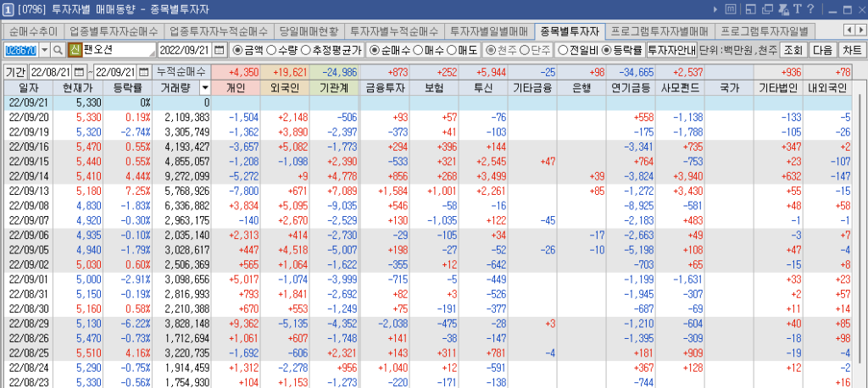Open the 거래량 column dropdown arrow

point(204,87)
